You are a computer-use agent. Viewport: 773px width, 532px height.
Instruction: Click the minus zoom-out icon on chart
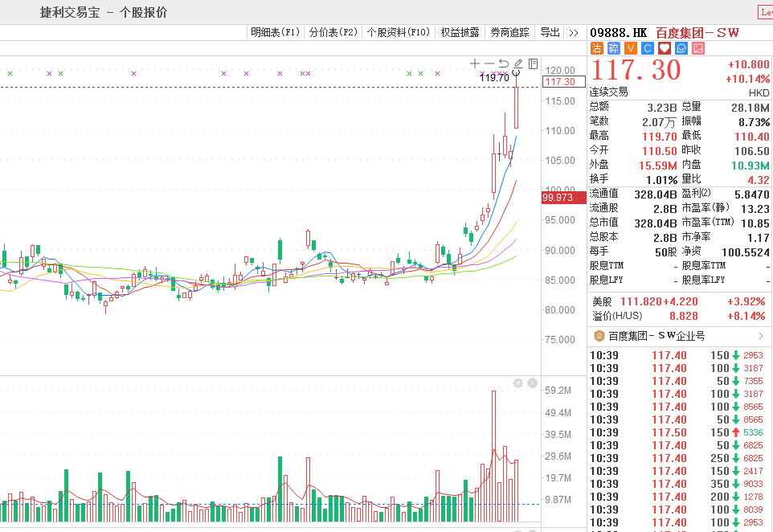coord(489,63)
